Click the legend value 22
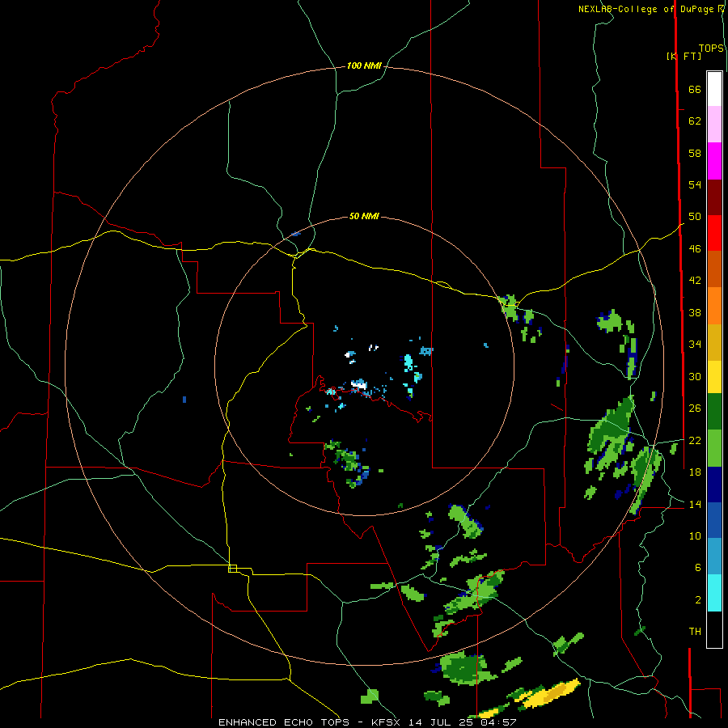This screenshot has width=728, height=728. coord(695,441)
